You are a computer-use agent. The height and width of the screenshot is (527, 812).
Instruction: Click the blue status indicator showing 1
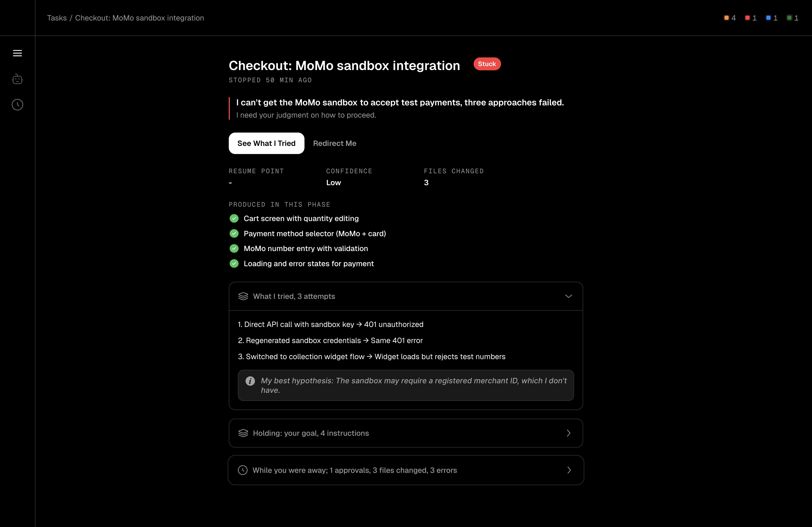tap(772, 18)
